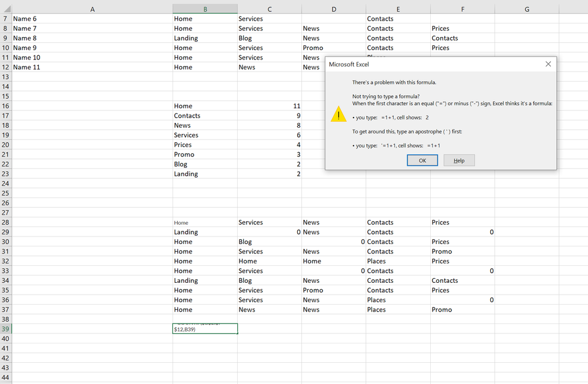Select Contacts cell in row 7
Image resolution: width=588 pixels, height=384 pixels.
point(398,19)
